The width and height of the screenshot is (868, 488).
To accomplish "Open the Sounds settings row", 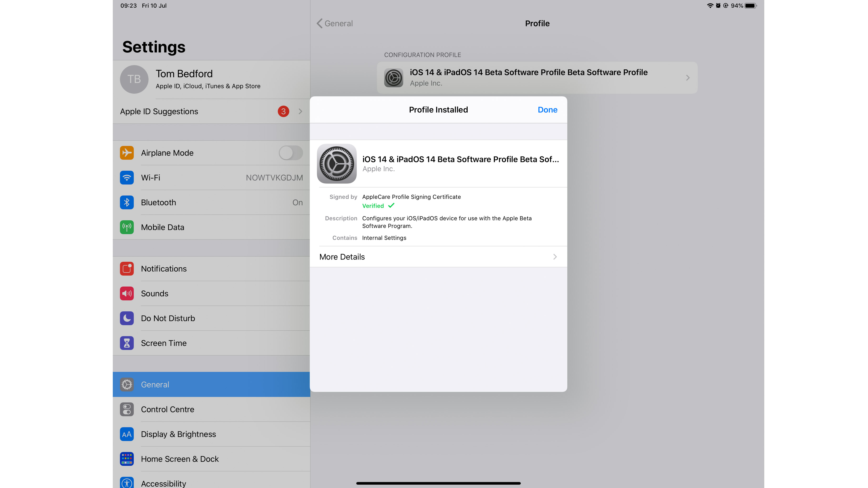I will 211,294.
